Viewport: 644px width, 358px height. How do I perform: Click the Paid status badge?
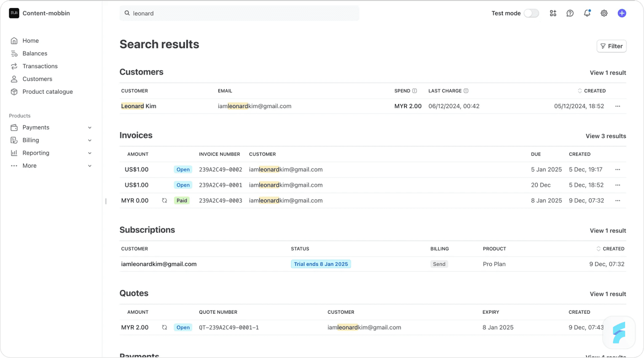coord(182,201)
